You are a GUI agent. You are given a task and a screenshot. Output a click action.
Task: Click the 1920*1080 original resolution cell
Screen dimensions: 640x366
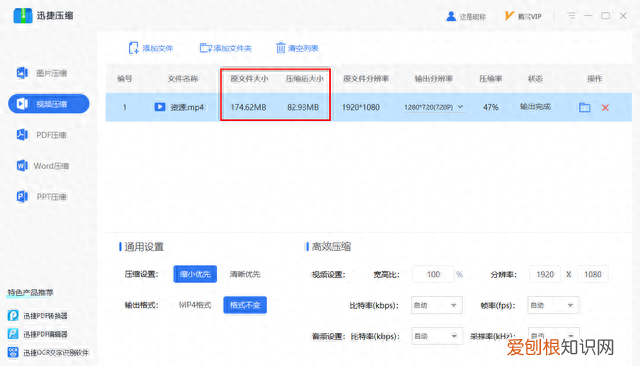click(361, 107)
